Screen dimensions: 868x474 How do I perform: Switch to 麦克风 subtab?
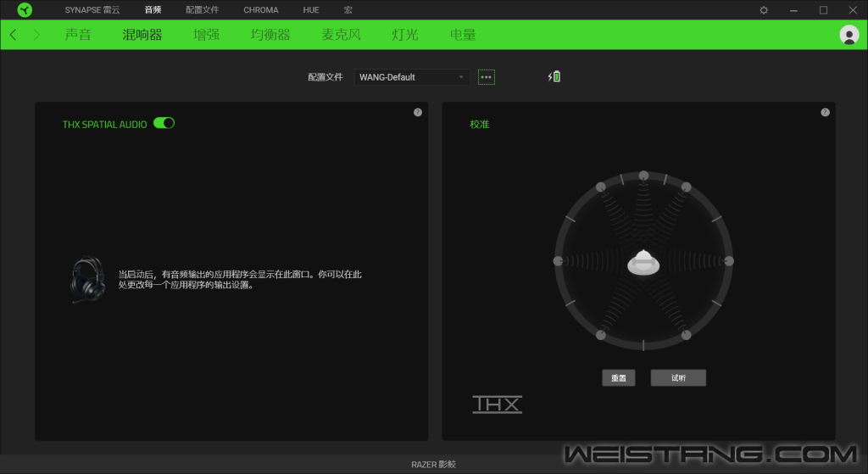(x=341, y=34)
